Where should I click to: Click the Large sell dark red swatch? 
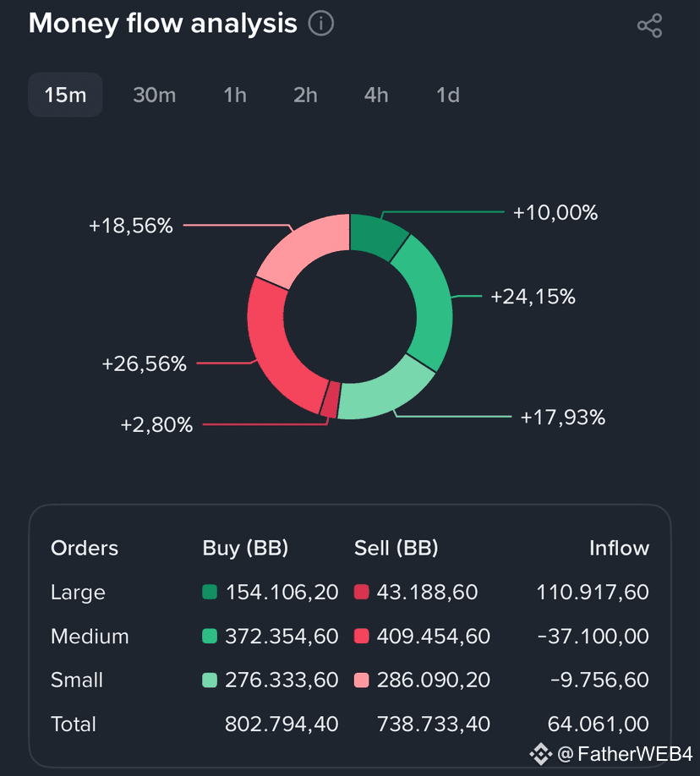(x=361, y=593)
